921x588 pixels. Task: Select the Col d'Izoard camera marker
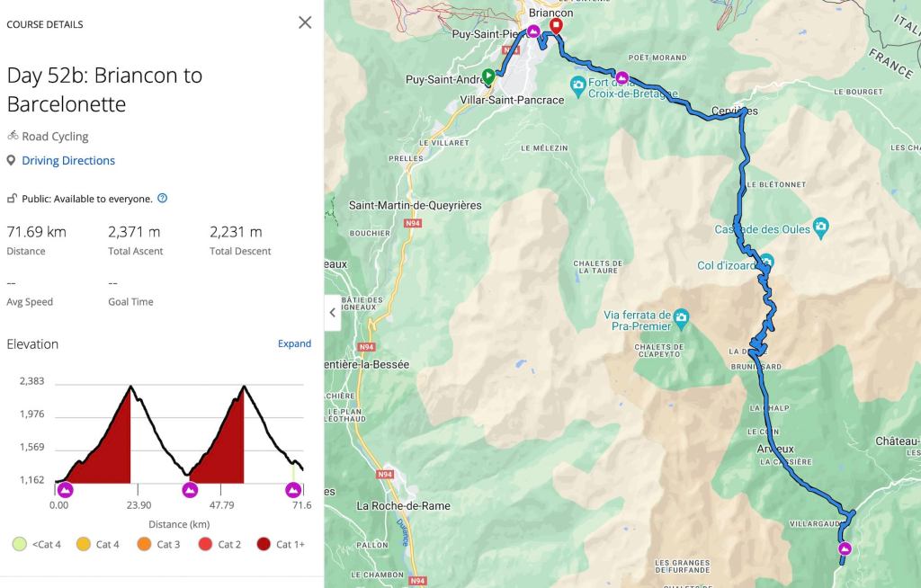pyautogui.click(x=766, y=263)
